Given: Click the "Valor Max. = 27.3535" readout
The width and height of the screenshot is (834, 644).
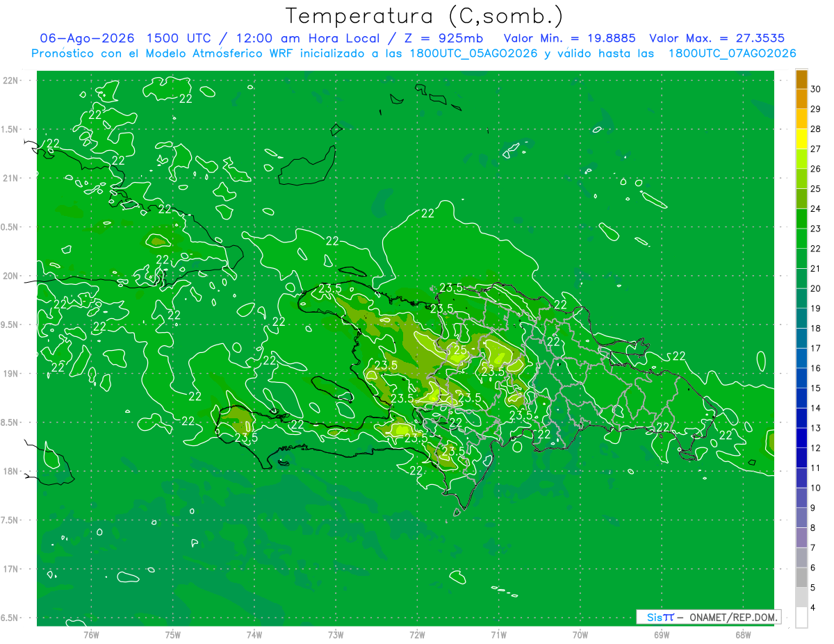Looking at the screenshot, I should click(x=717, y=38).
